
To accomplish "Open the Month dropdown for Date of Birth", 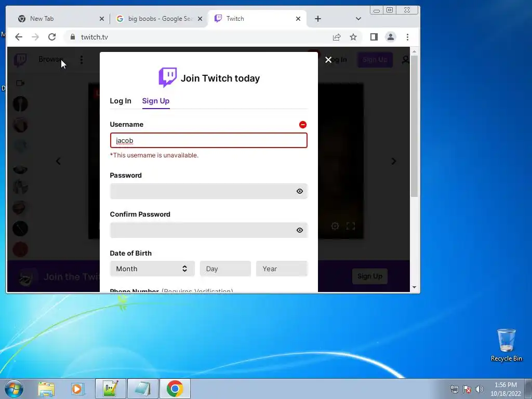I will click(152, 269).
